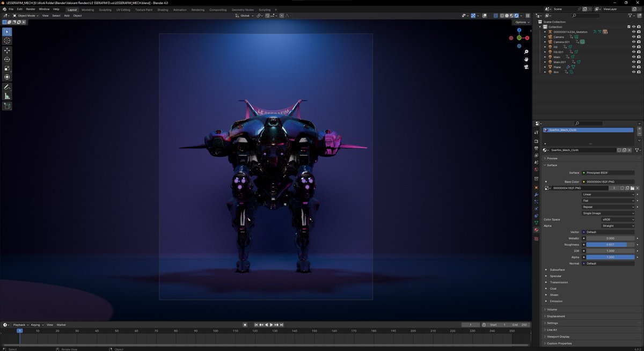This screenshot has height=351, width=644.
Task: Open the Render menu
Action: (31, 9)
